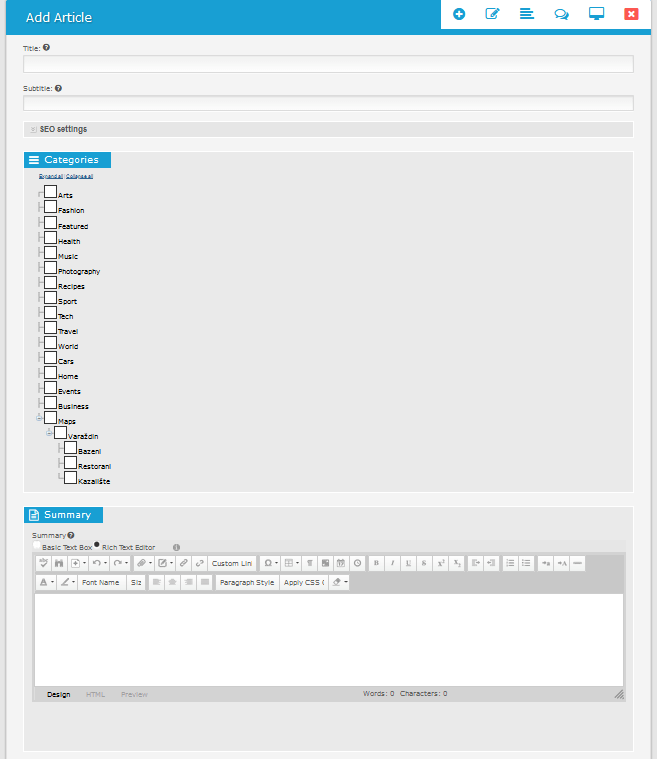Collapse the Maps tree node

tap(39, 418)
